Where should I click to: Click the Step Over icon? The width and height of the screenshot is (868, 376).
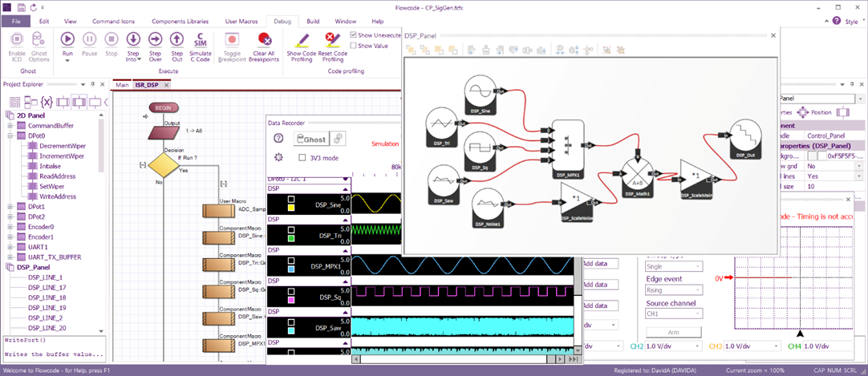pos(155,38)
